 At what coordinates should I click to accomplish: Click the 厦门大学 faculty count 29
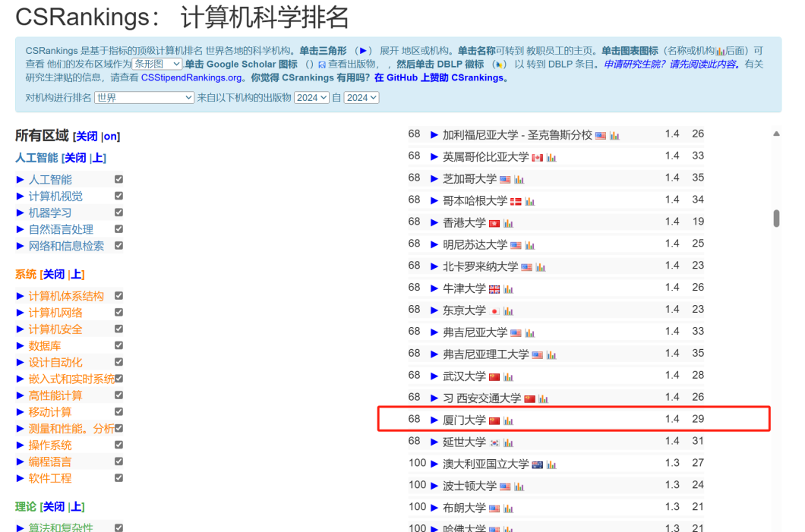pyautogui.click(x=698, y=419)
